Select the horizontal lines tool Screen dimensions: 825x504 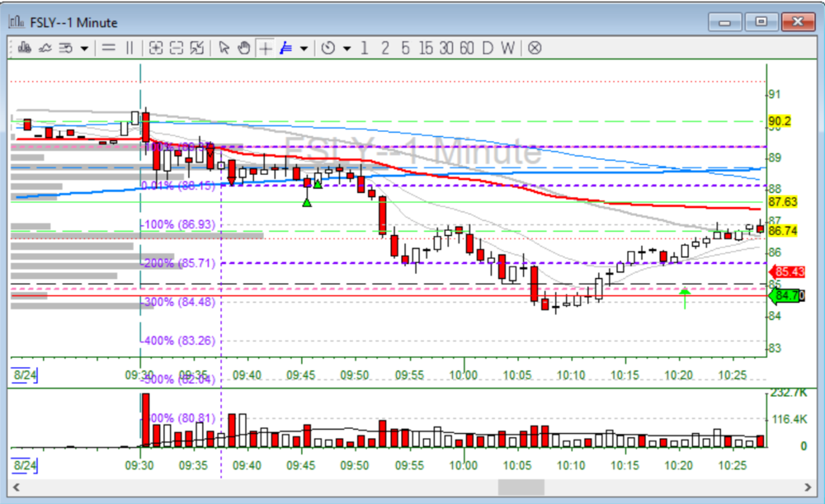coord(108,48)
